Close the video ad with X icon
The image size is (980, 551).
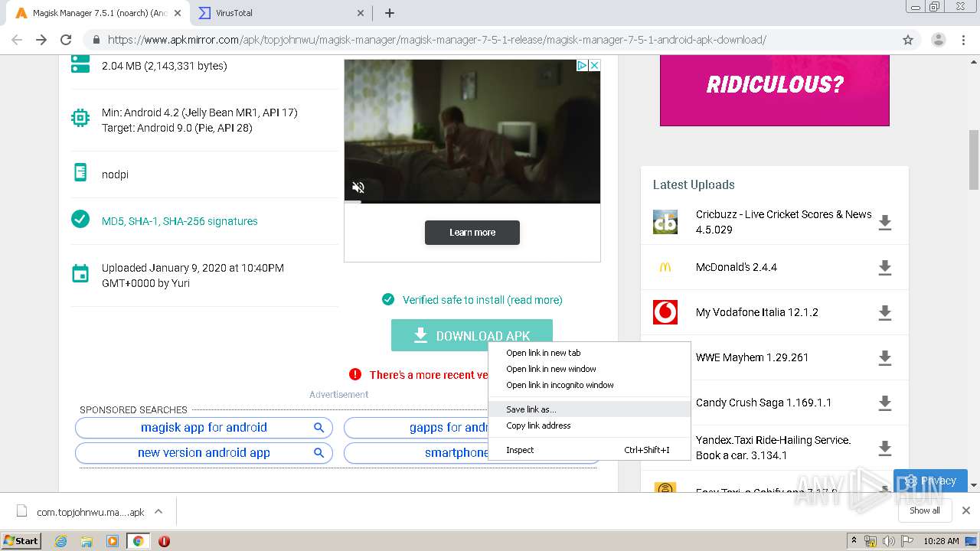click(593, 66)
